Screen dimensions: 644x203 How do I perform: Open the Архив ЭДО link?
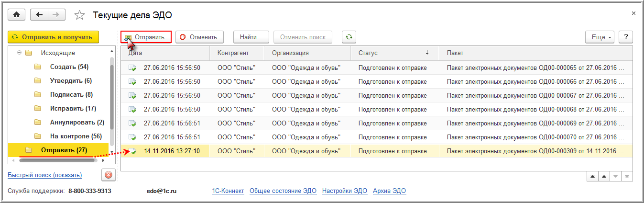389,191
